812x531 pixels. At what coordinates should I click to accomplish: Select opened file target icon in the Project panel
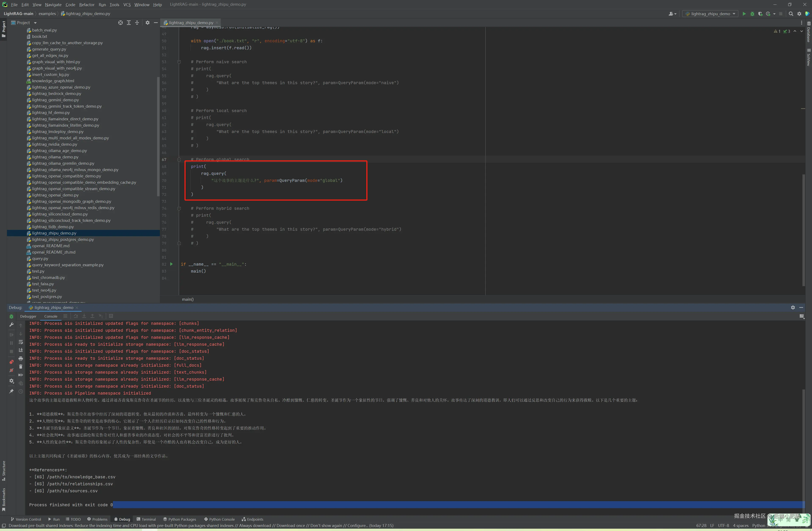[121, 23]
